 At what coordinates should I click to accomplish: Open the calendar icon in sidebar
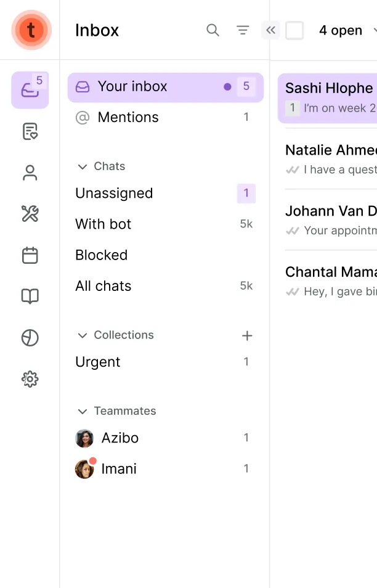(x=30, y=255)
